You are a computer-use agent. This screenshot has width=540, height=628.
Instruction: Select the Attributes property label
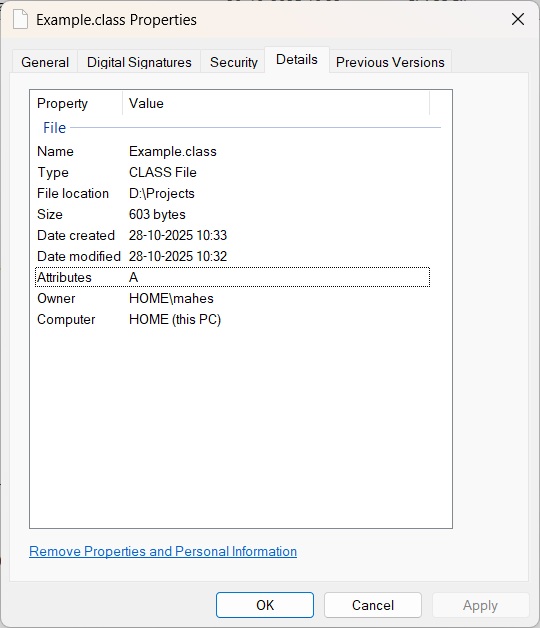click(64, 277)
